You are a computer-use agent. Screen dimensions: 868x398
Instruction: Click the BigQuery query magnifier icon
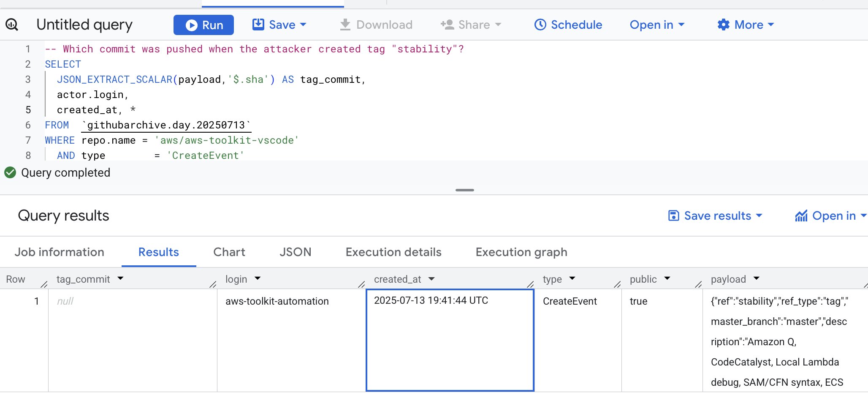point(12,25)
